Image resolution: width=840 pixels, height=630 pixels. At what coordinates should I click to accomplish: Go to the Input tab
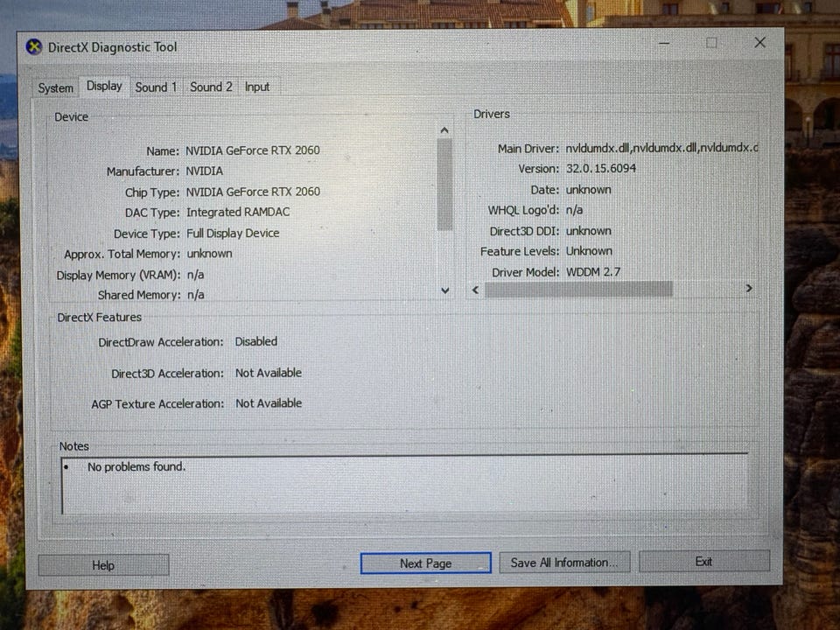pyautogui.click(x=257, y=87)
